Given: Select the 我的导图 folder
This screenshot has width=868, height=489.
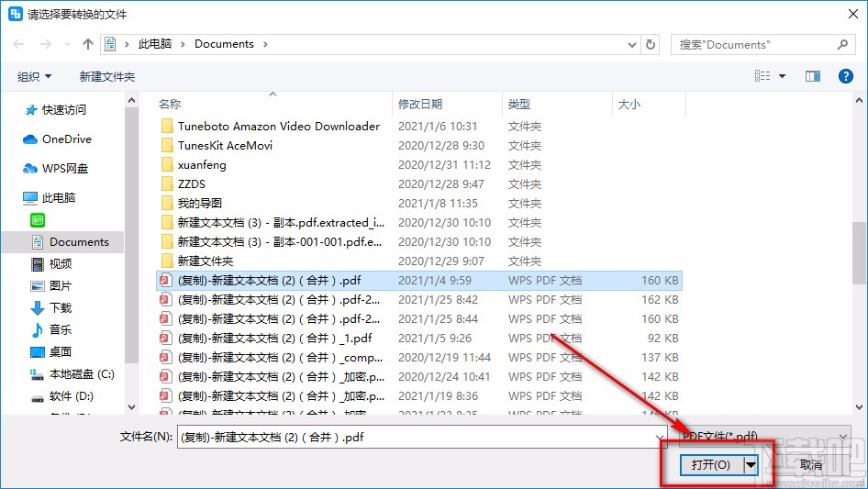Looking at the screenshot, I should click(x=419, y=204).
